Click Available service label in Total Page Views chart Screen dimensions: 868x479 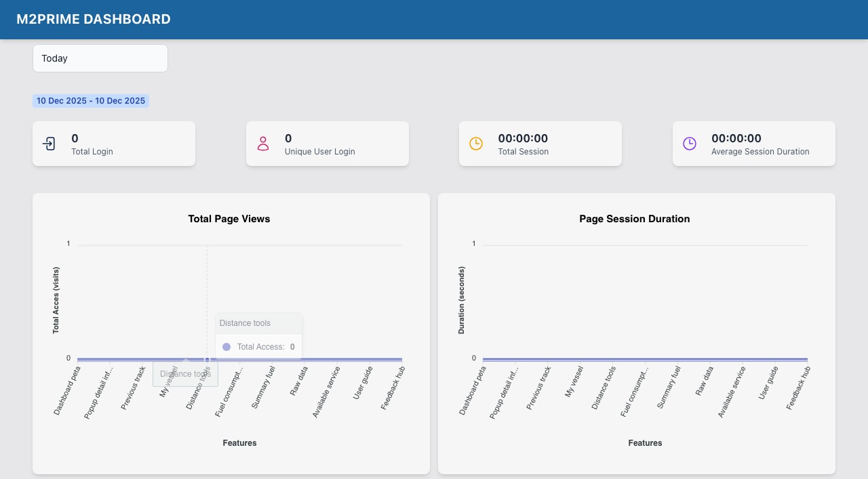tap(325, 392)
